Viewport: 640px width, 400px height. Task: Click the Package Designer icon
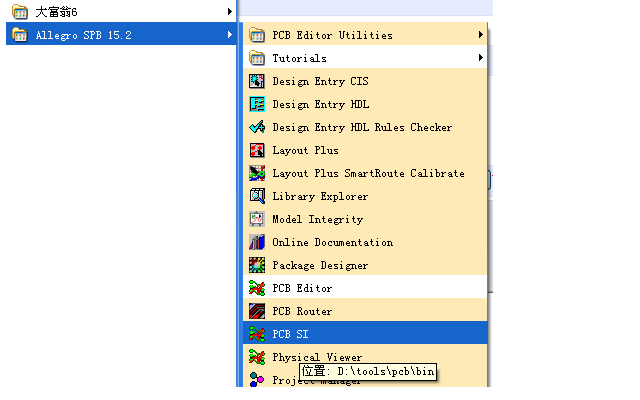coord(257,265)
